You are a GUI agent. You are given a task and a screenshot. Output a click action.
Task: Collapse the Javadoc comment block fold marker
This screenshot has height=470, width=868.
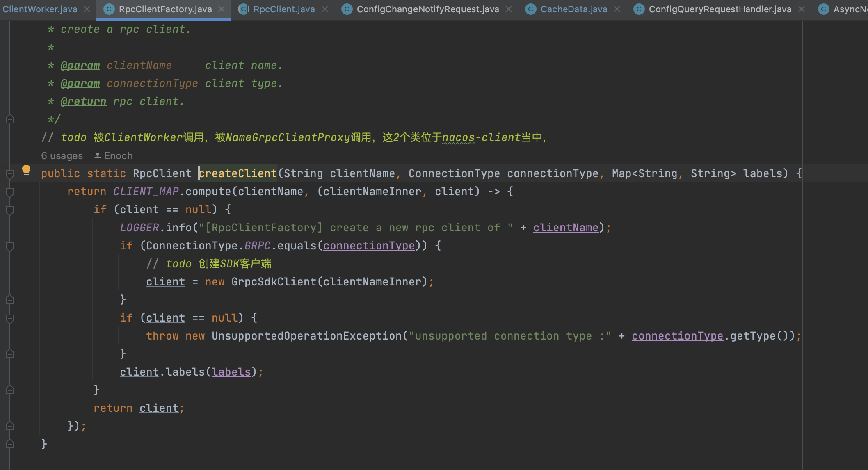[10, 119]
